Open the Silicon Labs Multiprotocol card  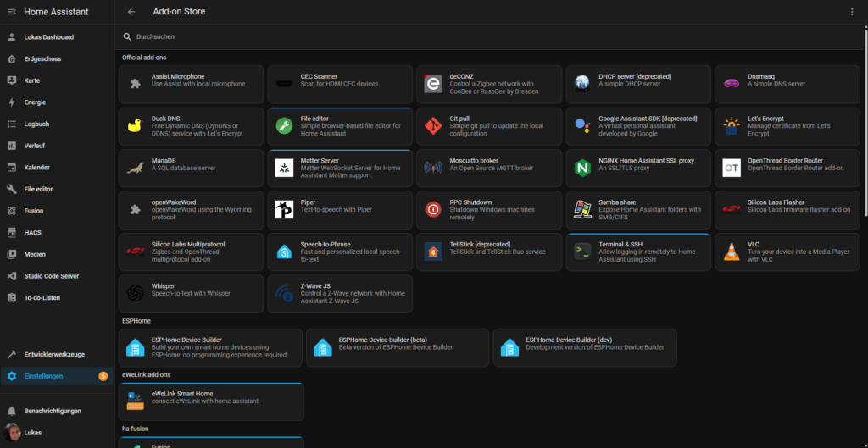[191, 252]
